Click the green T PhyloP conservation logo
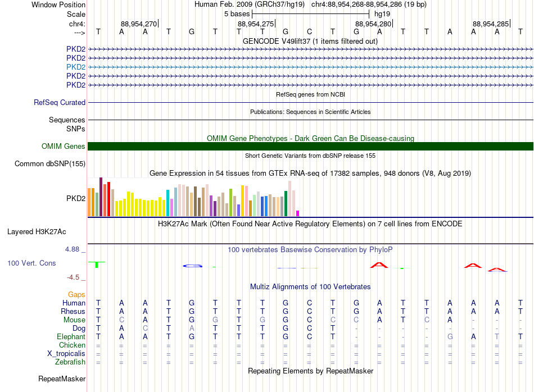 click(97, 265)
